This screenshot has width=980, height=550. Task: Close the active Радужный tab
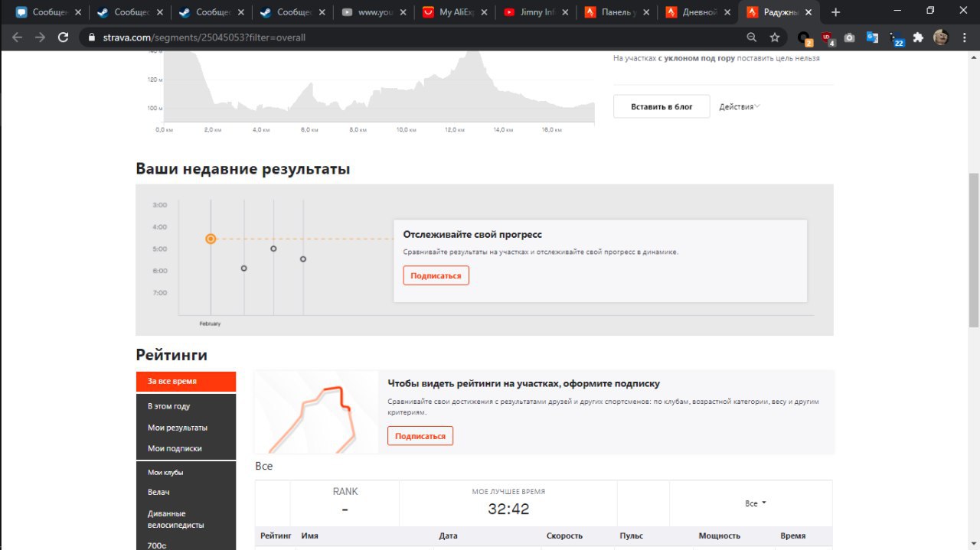pos(809,12)
